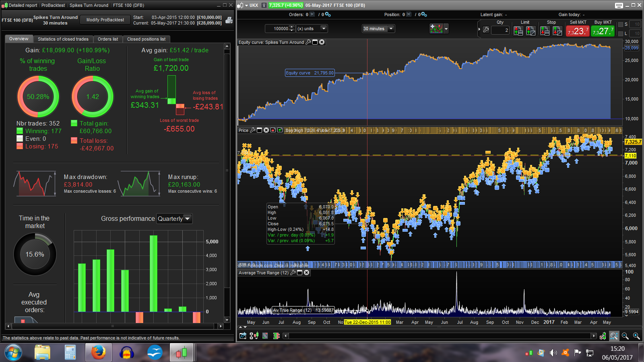Click first Limit order icon

(x=518, y=31)
